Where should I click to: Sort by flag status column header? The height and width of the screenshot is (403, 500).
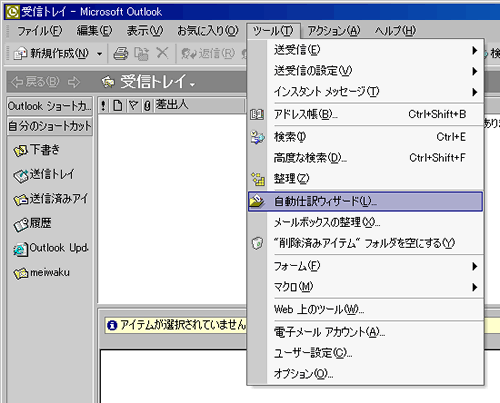tap(133, 106)
